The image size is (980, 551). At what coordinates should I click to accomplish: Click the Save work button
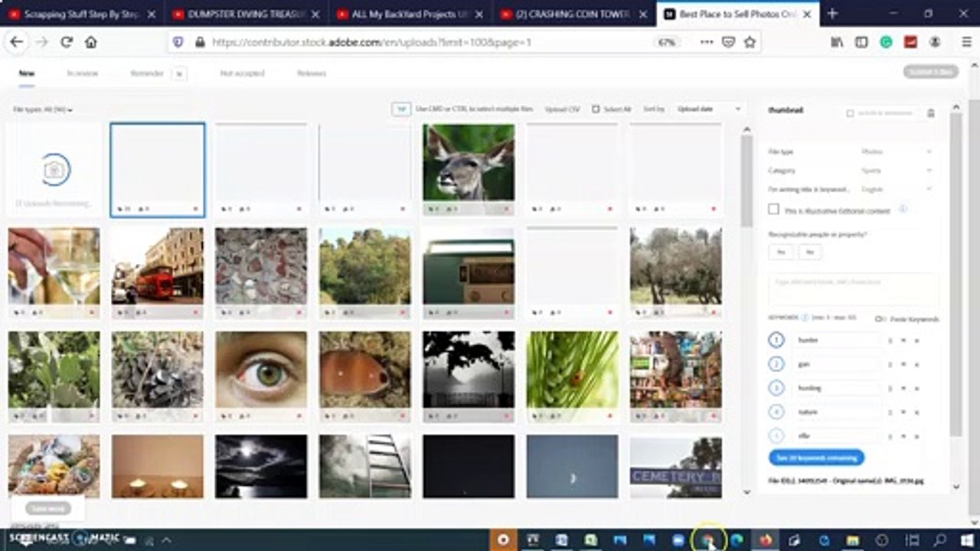48,508
